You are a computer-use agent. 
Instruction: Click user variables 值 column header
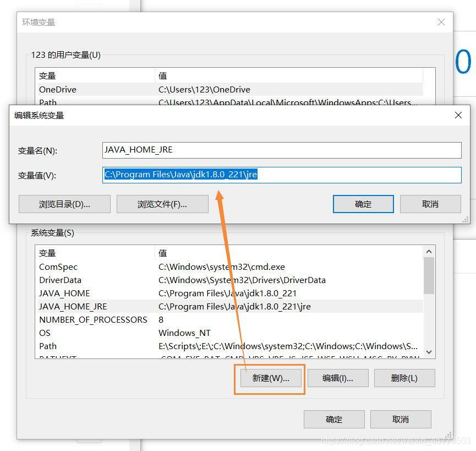(289, 75)
